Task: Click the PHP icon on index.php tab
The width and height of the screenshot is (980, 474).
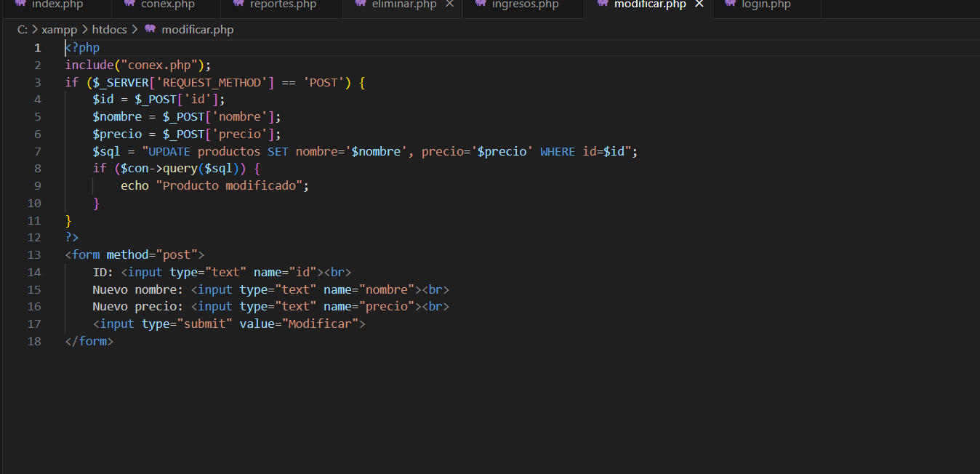Action: [20, 4]
